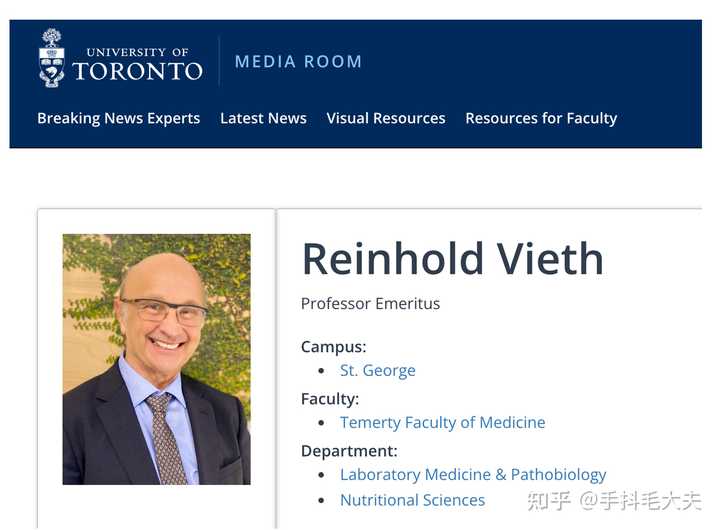720x530 pixels.
Task: Go to the Latest News section
Action: [263, 118]
